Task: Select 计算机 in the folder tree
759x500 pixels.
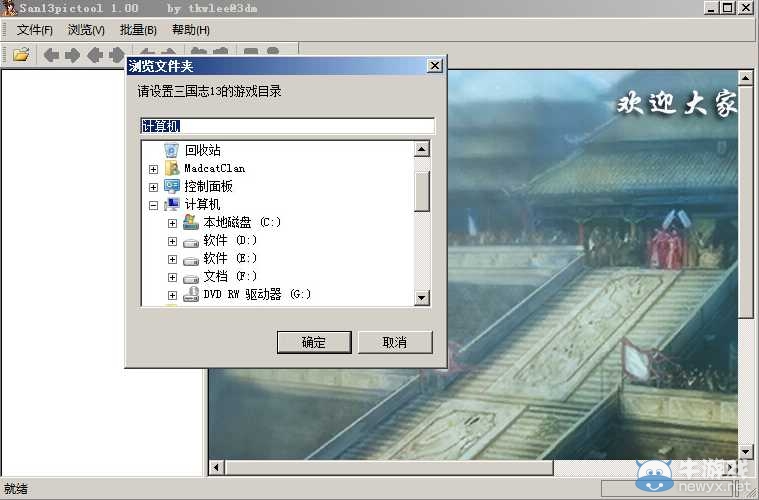Action: click(x=202, y=204)
